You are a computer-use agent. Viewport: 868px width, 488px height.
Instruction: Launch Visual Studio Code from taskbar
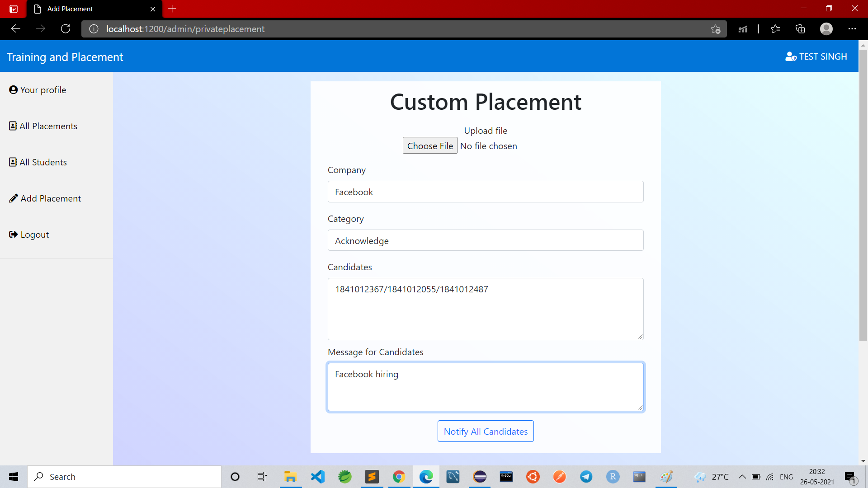(x=318, y=477)
